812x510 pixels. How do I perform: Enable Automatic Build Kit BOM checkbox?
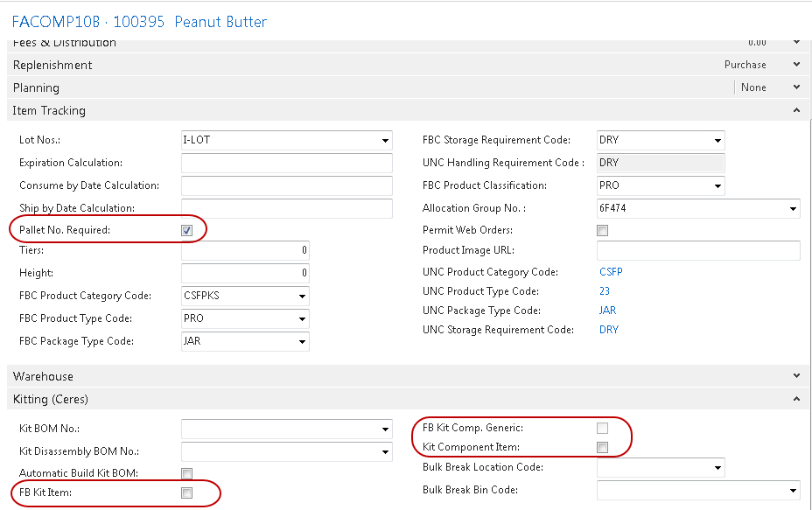pyautogui.click(x=186, y=473)
